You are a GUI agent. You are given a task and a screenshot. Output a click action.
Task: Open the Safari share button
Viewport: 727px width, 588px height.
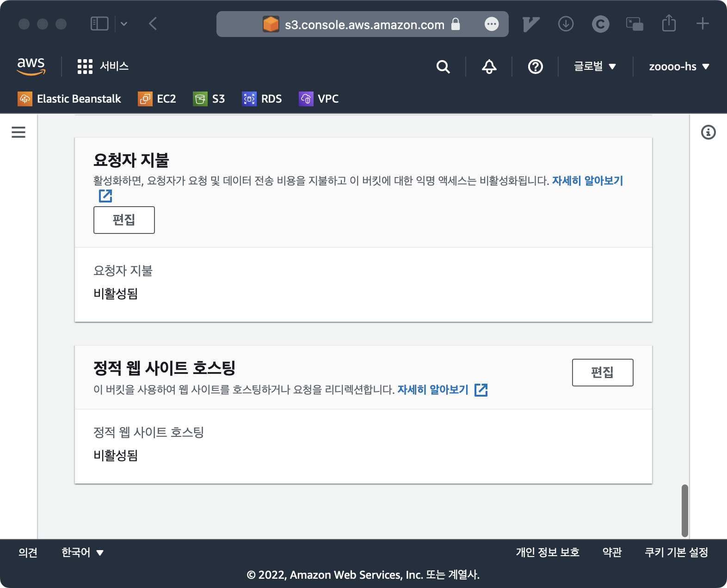(x=669, y=23)
